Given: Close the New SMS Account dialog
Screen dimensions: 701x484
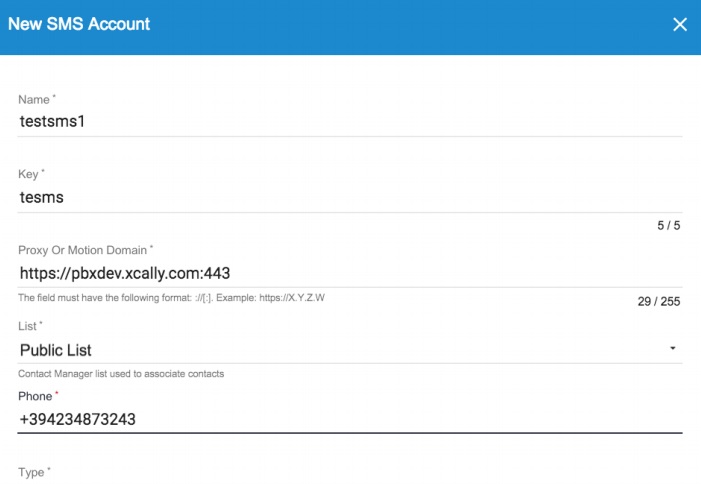Looking at the screenshot, I should tap(680, 24).
